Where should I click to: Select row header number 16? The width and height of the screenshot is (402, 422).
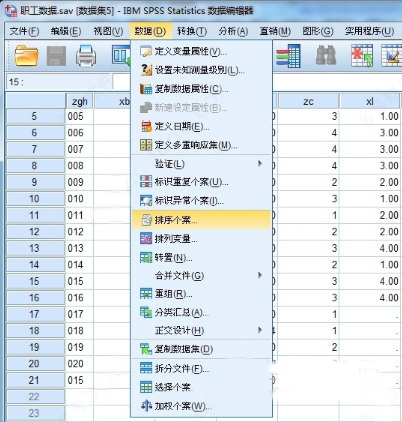(x=35, y=297)
